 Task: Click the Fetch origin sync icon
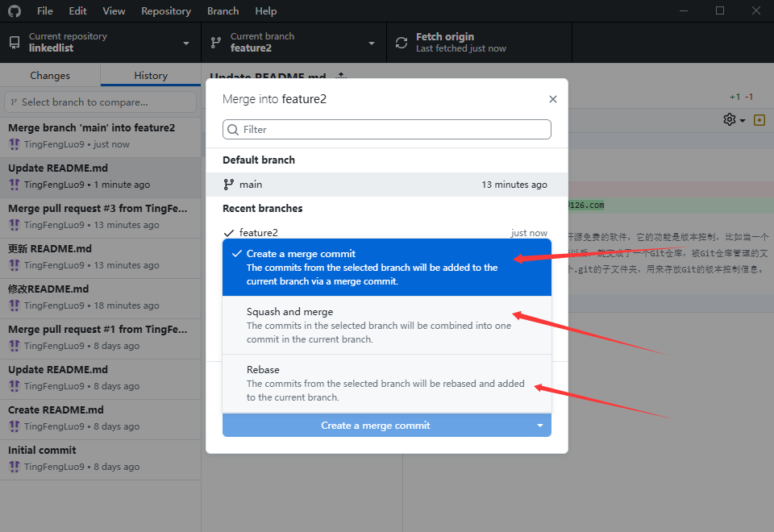(x=402, y=43)
